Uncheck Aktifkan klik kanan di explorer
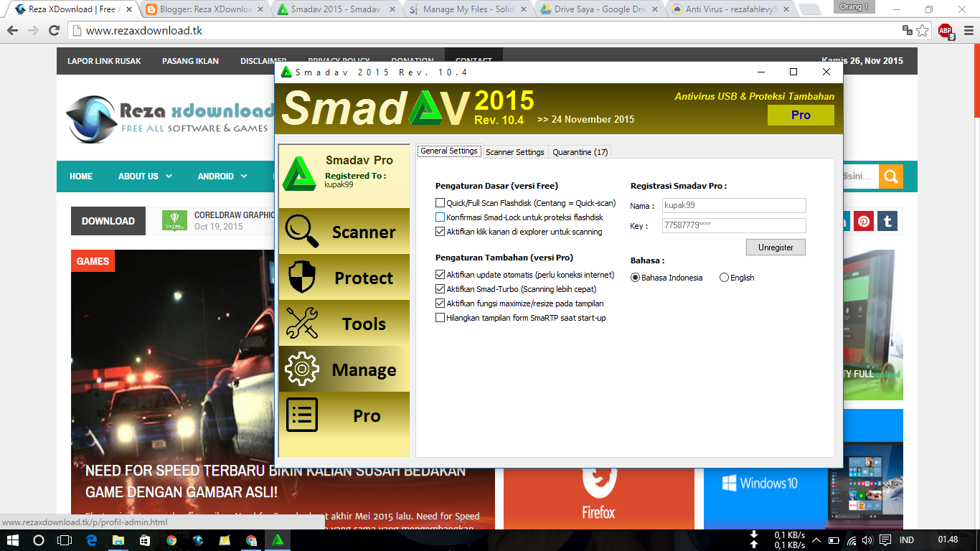 tap(440, 232)
